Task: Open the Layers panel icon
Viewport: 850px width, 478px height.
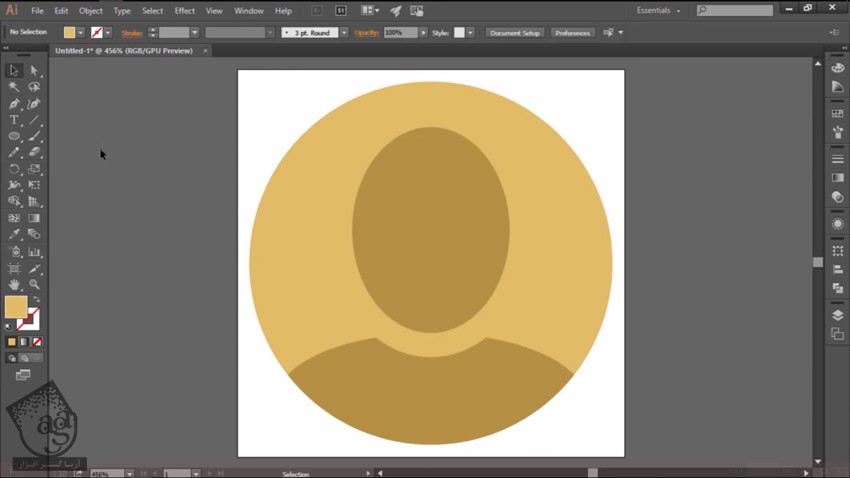Action: 838,315
